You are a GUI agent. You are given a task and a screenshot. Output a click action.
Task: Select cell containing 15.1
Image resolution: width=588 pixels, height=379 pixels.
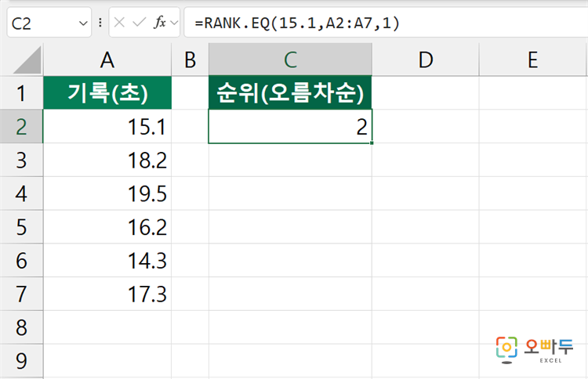(x=107, y=127)
